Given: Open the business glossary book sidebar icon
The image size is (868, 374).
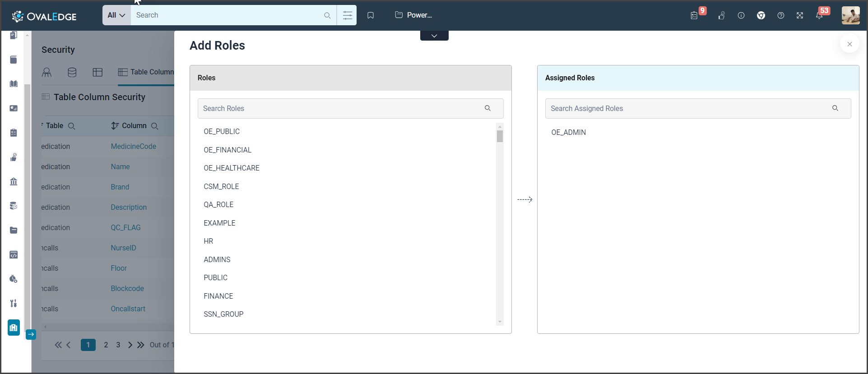Looking at the screenshot, I should [x=14, y=84].
